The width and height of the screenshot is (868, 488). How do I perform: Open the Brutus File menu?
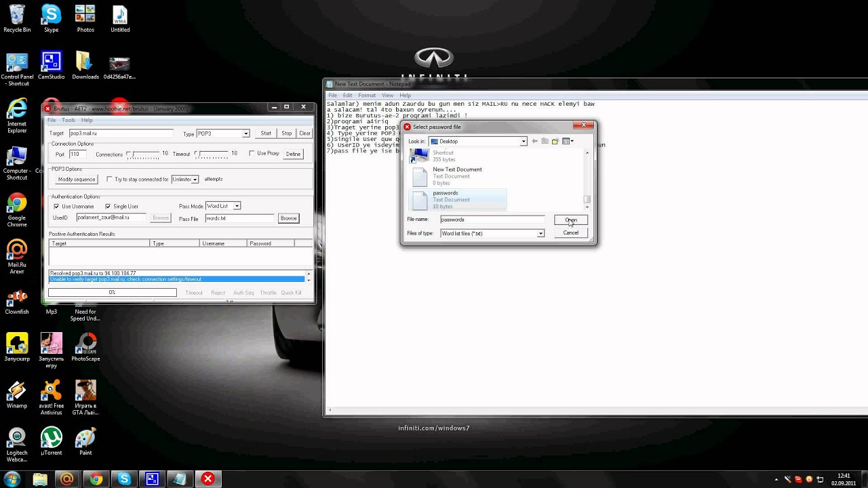tap(52, 120)
